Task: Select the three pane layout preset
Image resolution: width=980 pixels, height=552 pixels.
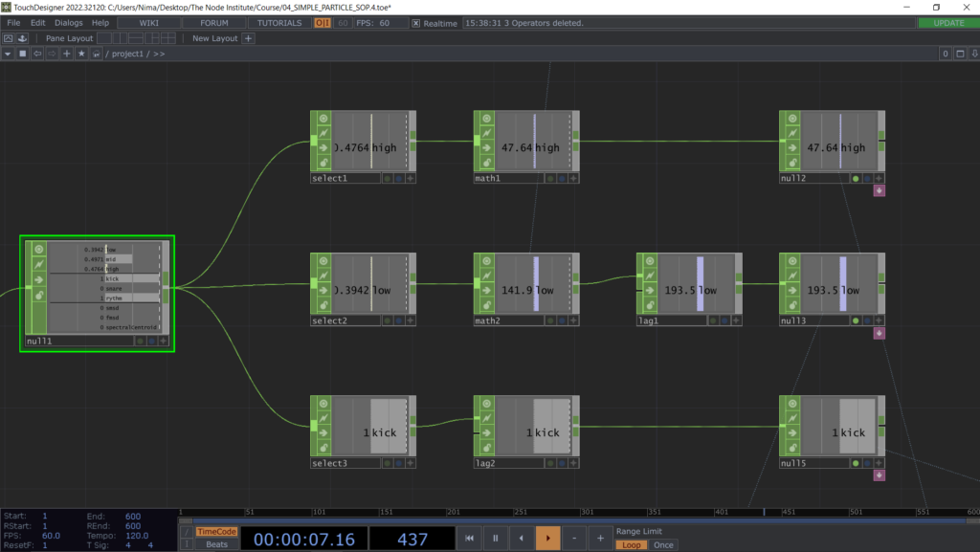Action: click(x=152, y=38)
